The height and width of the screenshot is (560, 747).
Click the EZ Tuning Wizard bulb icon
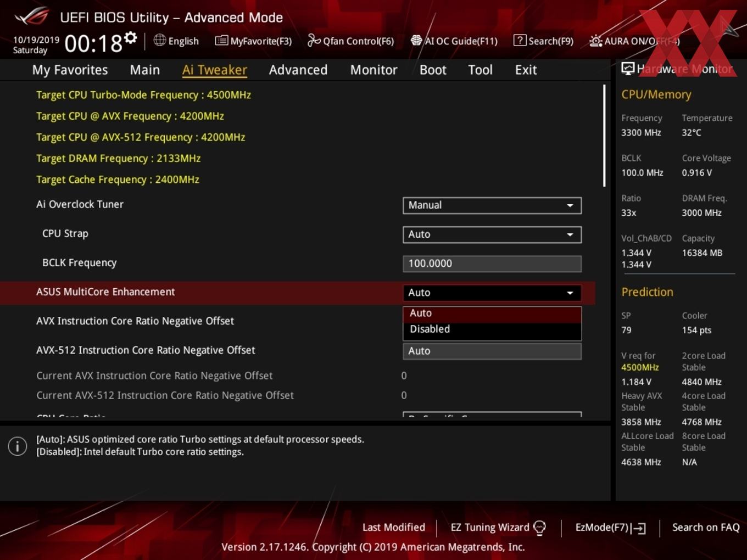(x=540, y=528)
